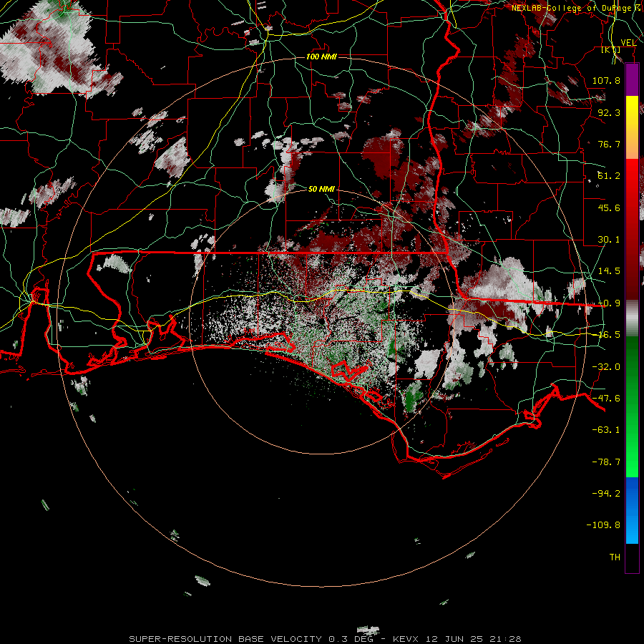Click the TH legend label
Image resolution: width=644 pixels, height=644 pixels.
point(615,557)
